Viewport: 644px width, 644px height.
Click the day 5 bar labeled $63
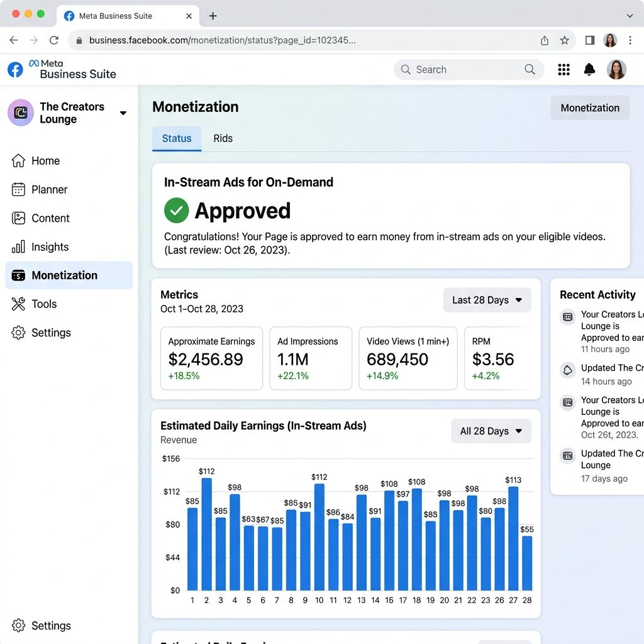(249, 558)
